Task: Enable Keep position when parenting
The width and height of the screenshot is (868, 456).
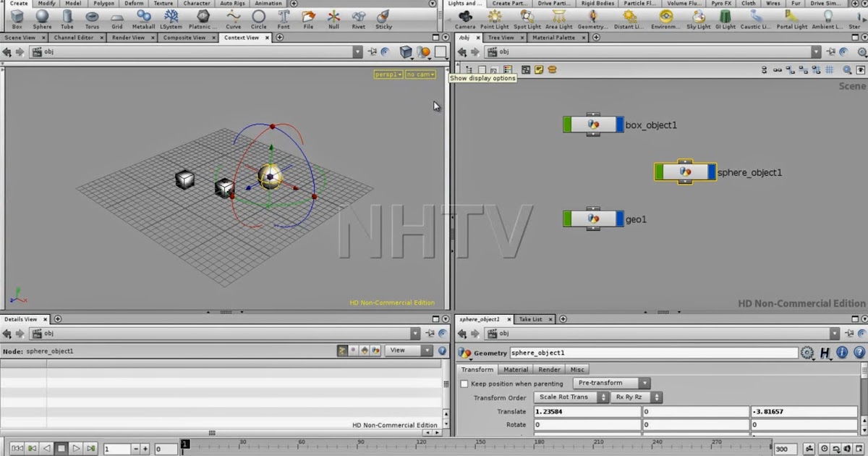Action: click(x=464, y=384)
